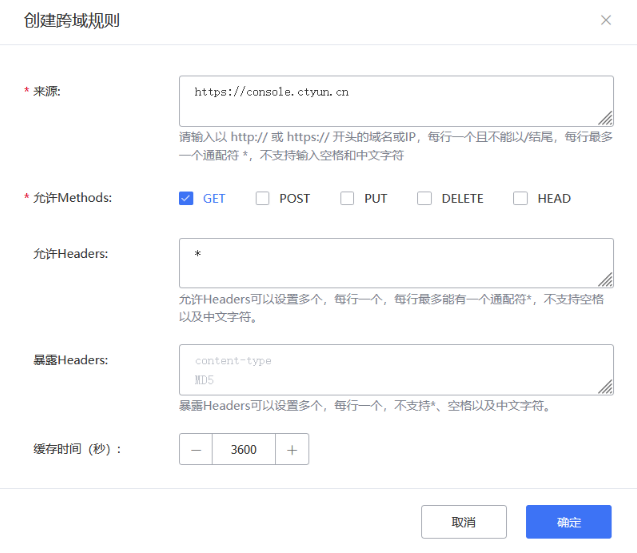
Task: Grab the 来源 textarea resize handle
Action: 606,119
